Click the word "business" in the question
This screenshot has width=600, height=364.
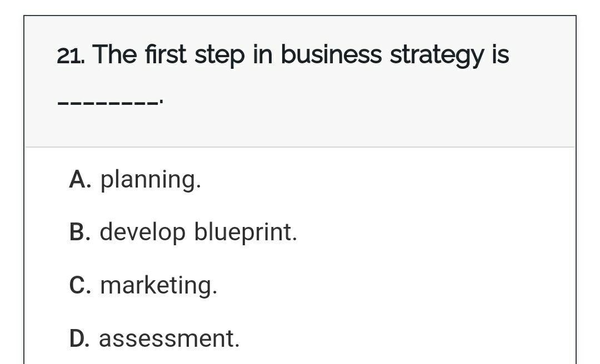[x=331, y=55]
